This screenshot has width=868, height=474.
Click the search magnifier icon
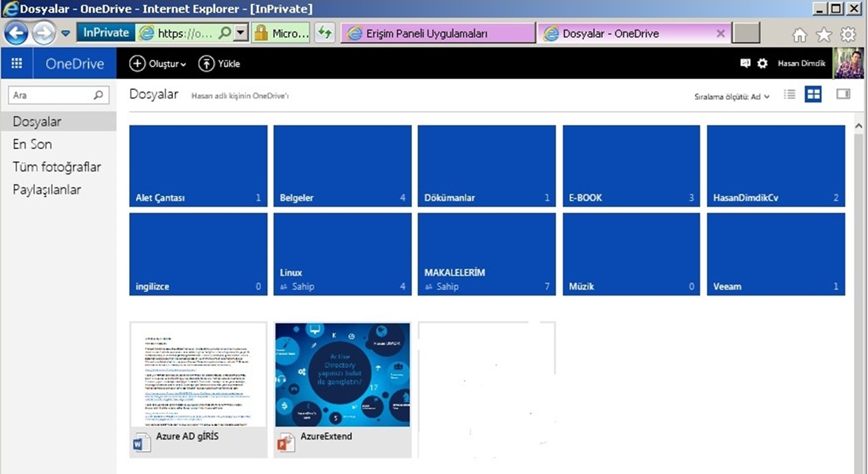coord(99,95)
